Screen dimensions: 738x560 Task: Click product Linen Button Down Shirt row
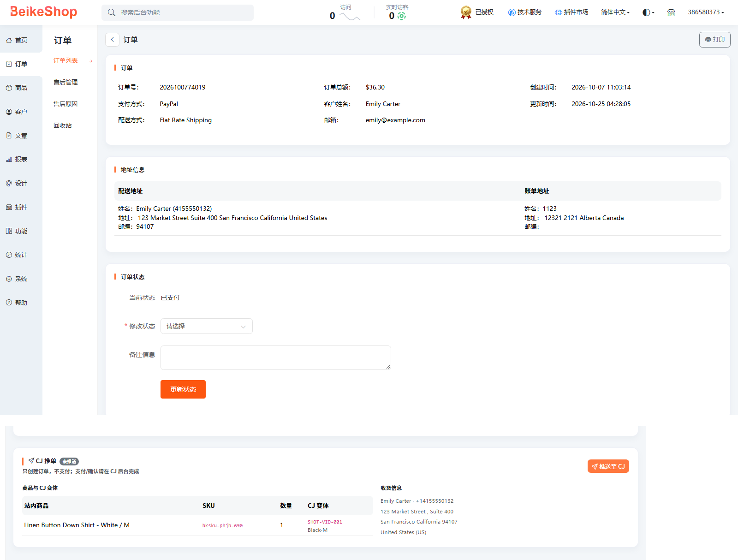(197, 525)
